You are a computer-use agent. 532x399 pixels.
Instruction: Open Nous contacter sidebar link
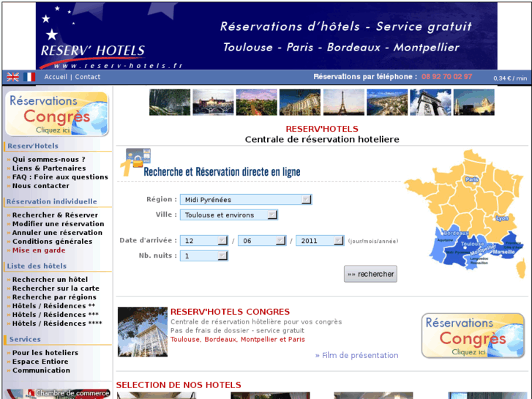tap(41, 186)
